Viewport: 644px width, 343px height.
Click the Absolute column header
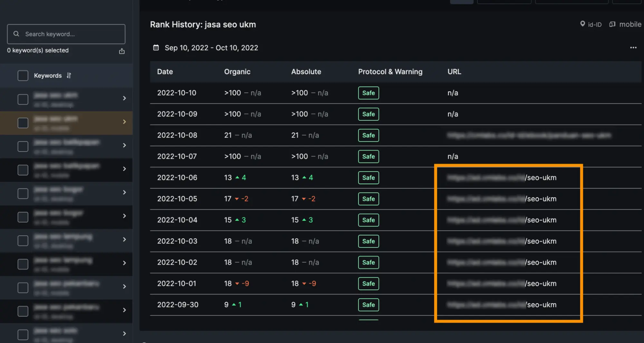pyautogui.click(x=306, y=71)
